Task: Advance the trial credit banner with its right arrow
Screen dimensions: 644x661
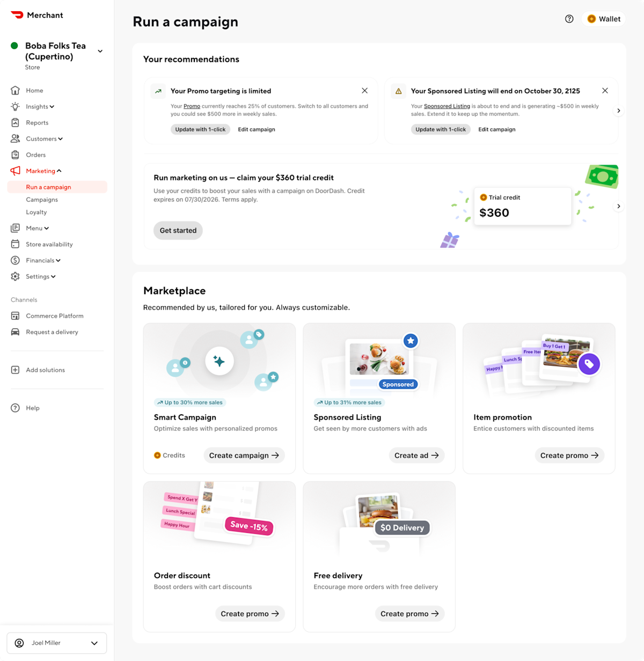Action: point(619,206)
